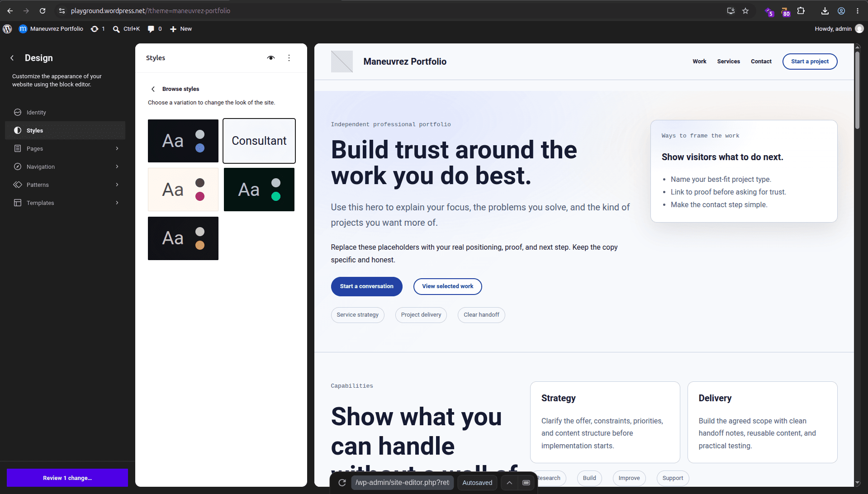The width and height of the screenshot is (868, 494).
Task: Click the Services navigation link
Action: coord(729,62)
